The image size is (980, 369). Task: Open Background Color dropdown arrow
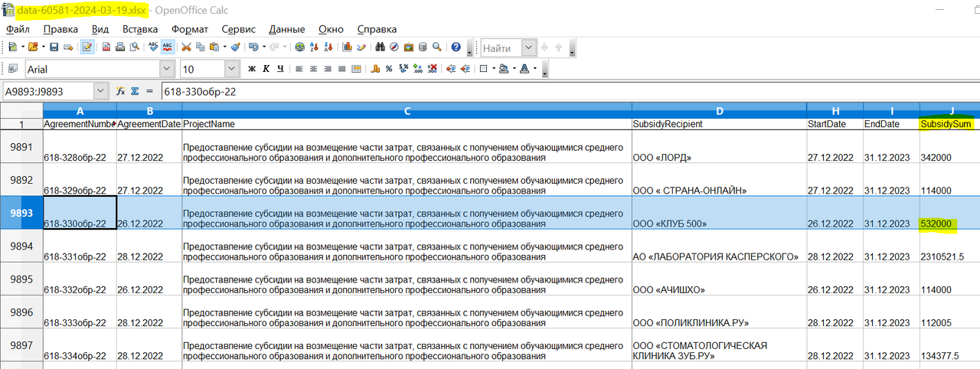[514, 69]
